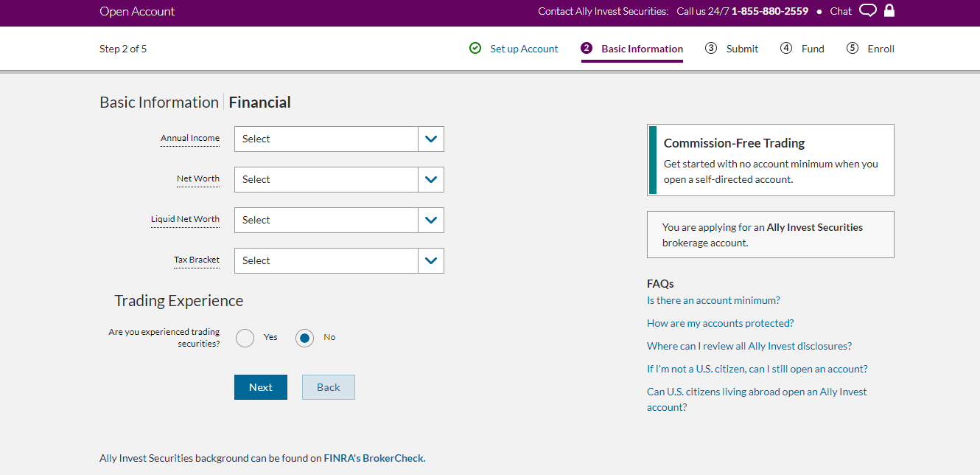This screenshot has height=475, width=980.
Task: Open the Chat link in header
Action: (x=841, y=11)
